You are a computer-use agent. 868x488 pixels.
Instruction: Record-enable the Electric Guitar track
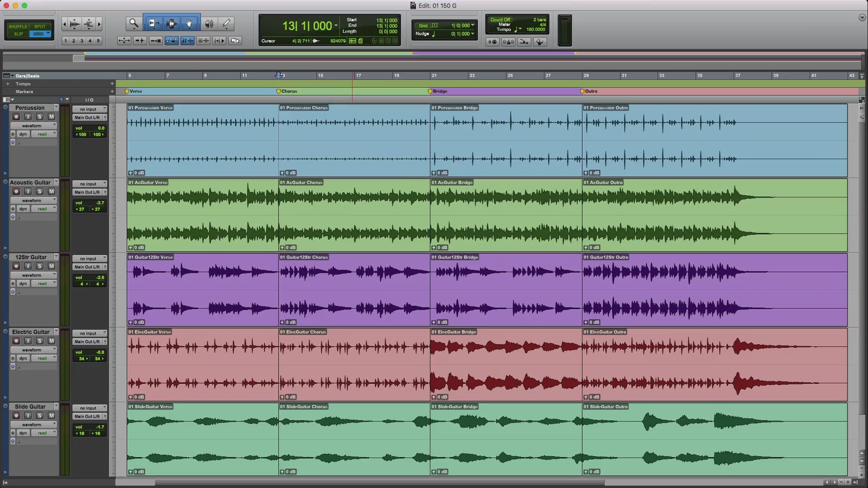coord(16,341)
